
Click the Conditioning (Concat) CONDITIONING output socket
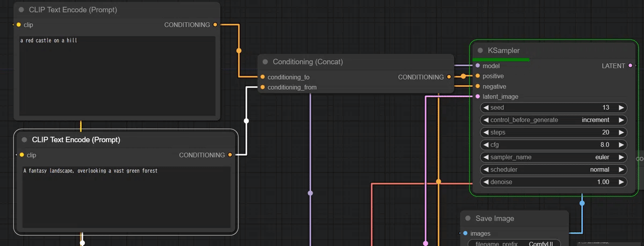coord(449,77)
